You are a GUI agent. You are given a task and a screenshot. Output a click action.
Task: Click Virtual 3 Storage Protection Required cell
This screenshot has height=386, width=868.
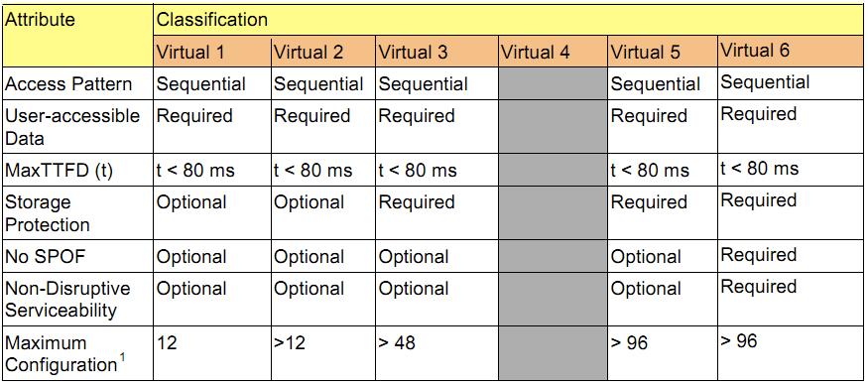coord(436,213)
